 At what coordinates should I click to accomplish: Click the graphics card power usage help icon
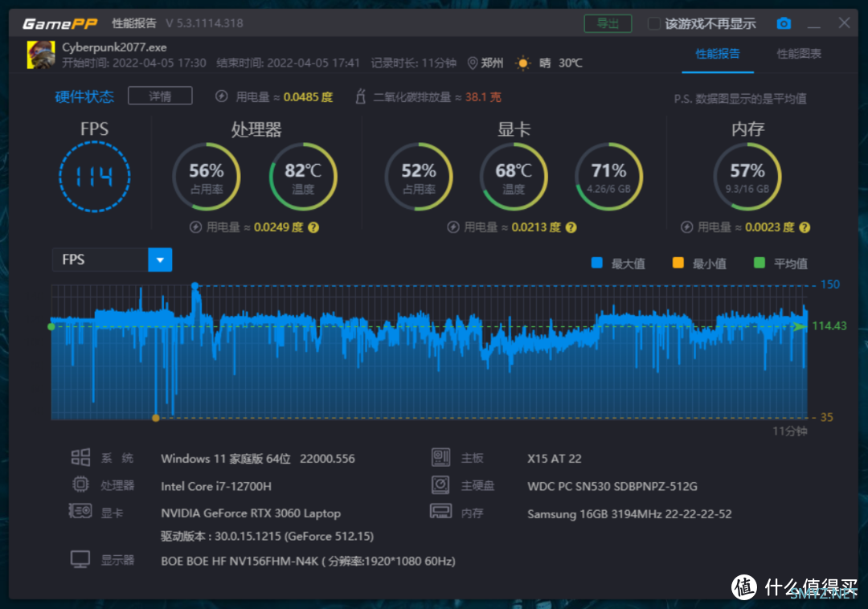point(571,227)
